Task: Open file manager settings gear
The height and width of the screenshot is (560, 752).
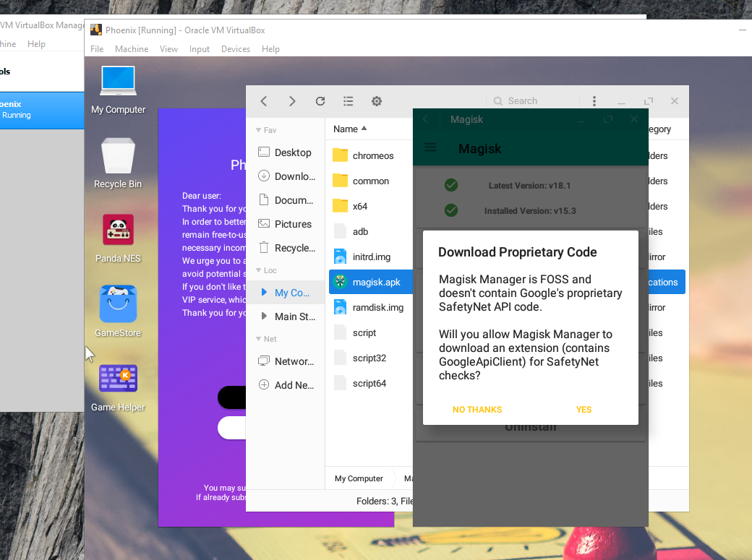Action: click(x=377, y=101)
